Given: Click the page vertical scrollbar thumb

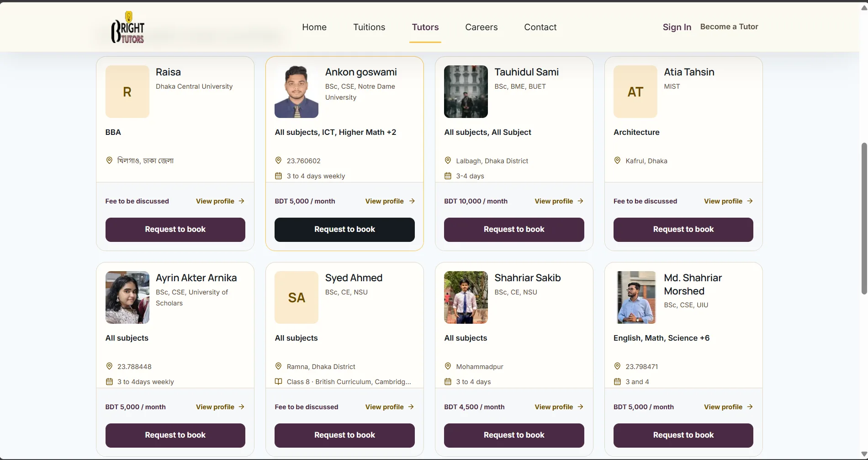Looking at the screenshot, I should pos(864,219).
